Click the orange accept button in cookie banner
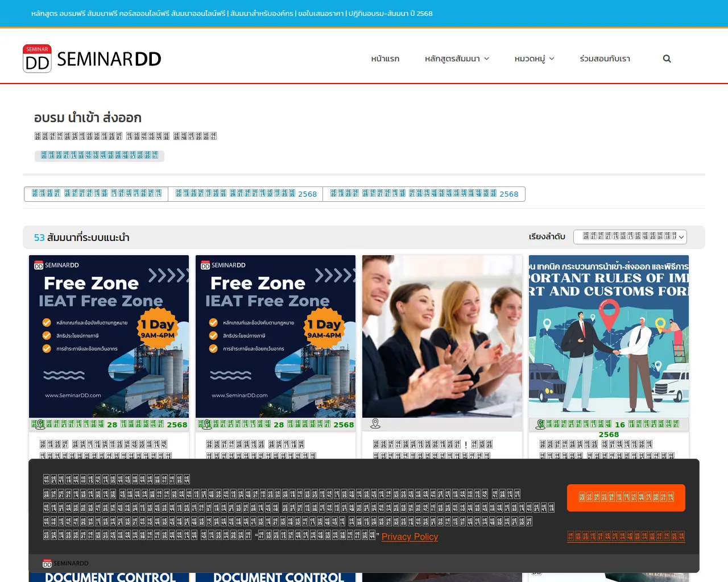This screenshot has width=728, height=582. (x=626, y=498)
